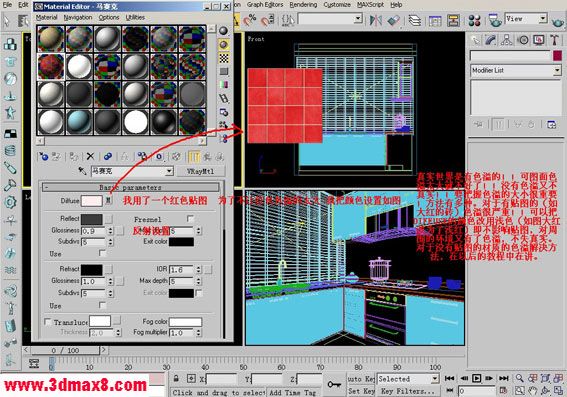
Task: Click the Put to Library icon
Action: click(142, 157)
